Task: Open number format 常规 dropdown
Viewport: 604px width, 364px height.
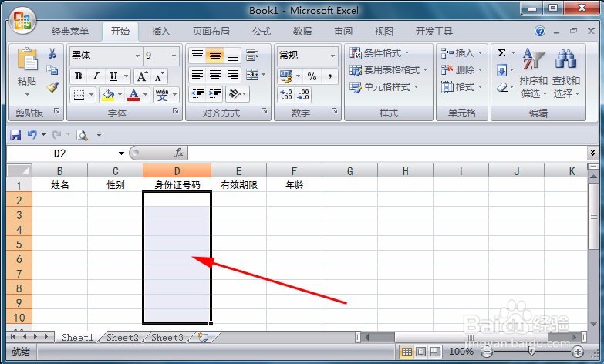Action: pos(332,56)
